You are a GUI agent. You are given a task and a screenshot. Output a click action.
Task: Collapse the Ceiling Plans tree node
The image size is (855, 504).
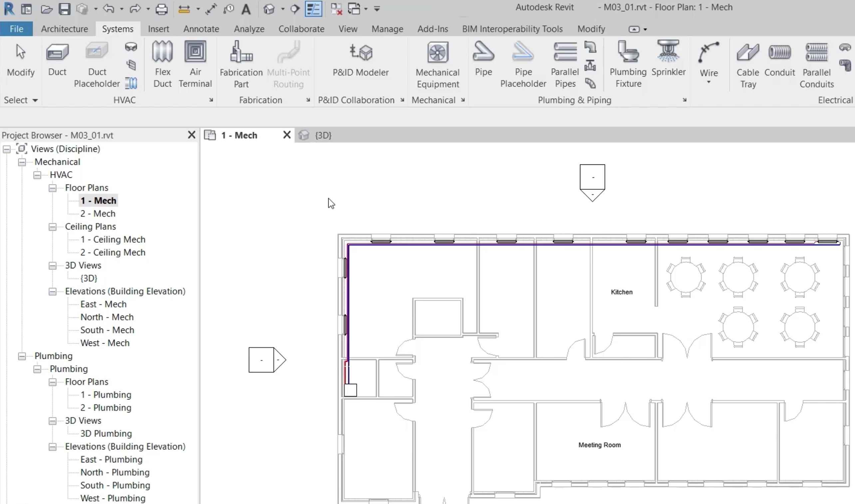[53, 227]
